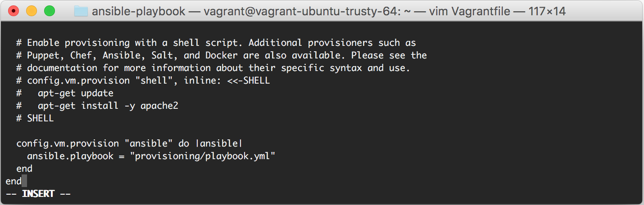This screenshot has width=644, height=205.
Task: Click the |ansible| block parameter
Action: 221,143
